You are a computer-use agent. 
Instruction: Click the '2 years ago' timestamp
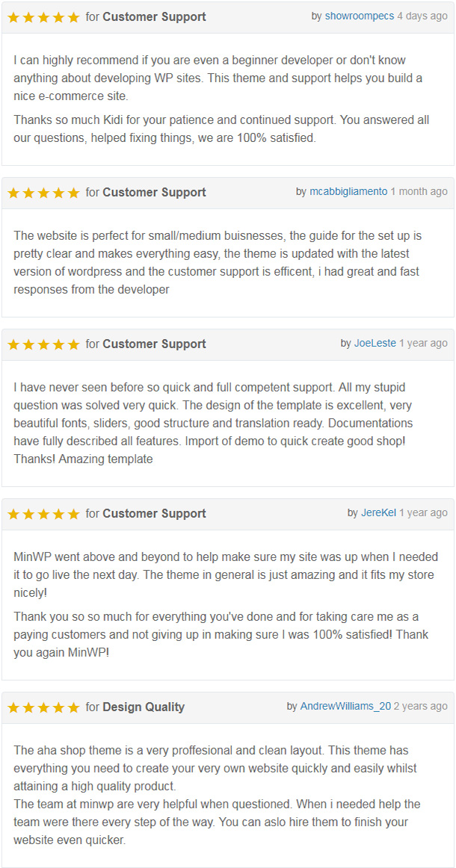coord(421,707)
